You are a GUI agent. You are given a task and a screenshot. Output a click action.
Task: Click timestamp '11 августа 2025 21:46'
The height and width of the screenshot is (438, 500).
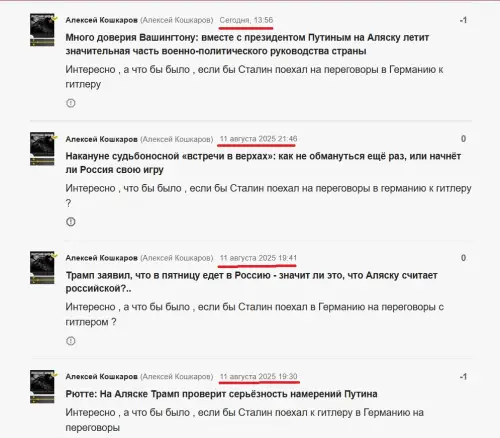click(258, 139)
